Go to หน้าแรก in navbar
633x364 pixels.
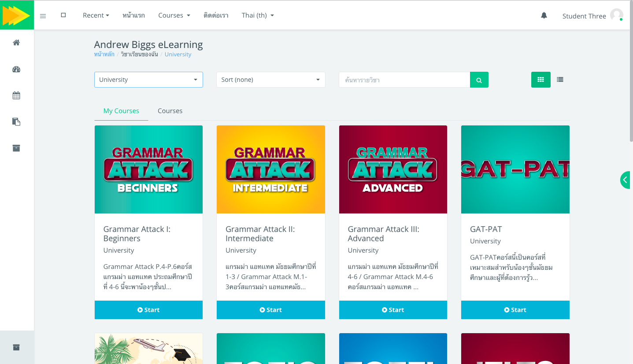(133, 15)
